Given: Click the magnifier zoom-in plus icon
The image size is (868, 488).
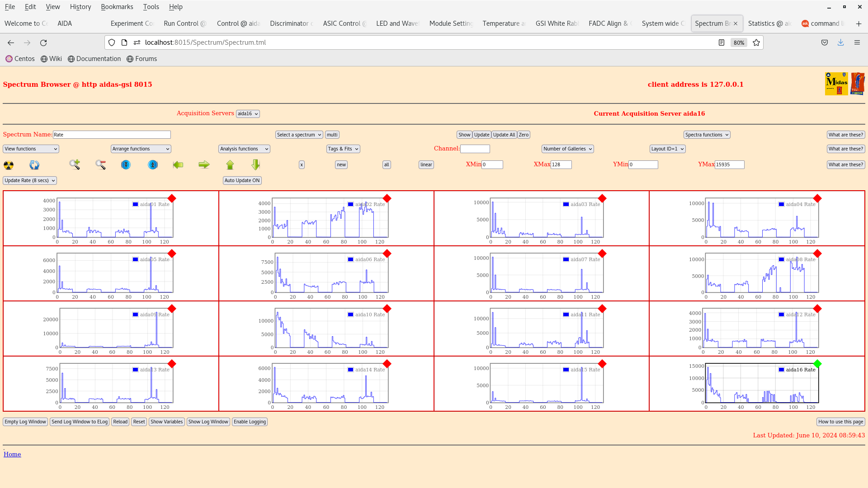Looking at the screenshot, I should coord(75,164).
